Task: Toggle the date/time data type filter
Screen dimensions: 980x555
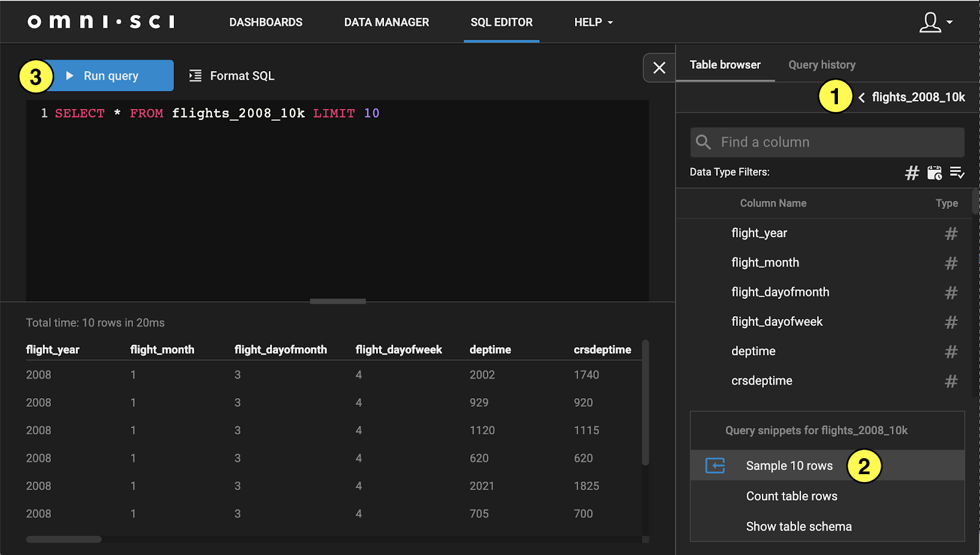Action: pos(935,173)
